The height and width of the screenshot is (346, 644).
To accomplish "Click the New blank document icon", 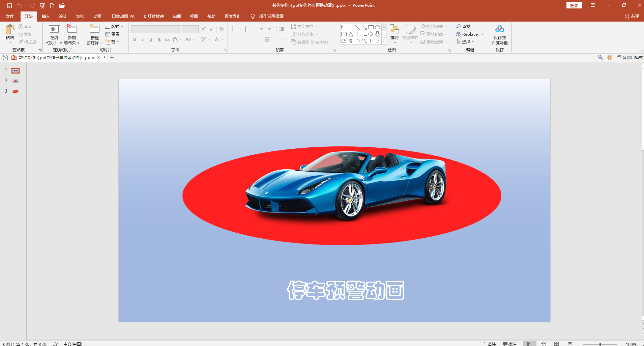I will click(52, 6).
